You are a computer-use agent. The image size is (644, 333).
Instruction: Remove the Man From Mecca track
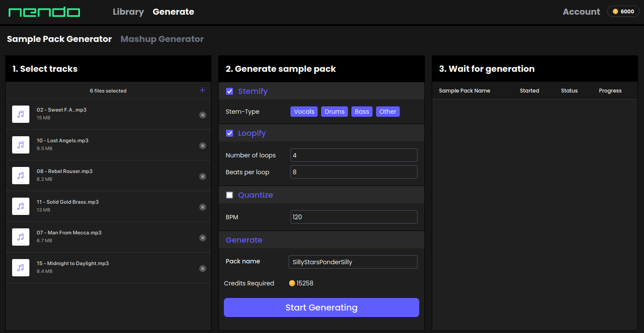coord(203,238)
